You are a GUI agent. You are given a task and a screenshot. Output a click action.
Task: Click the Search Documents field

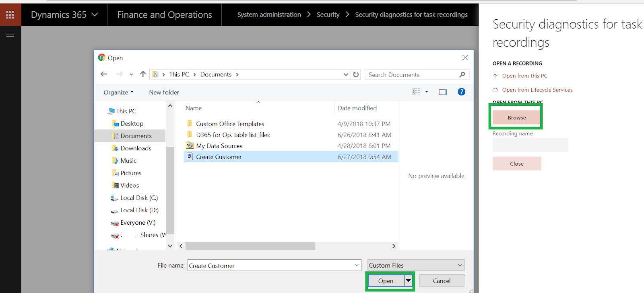(412, 74)
